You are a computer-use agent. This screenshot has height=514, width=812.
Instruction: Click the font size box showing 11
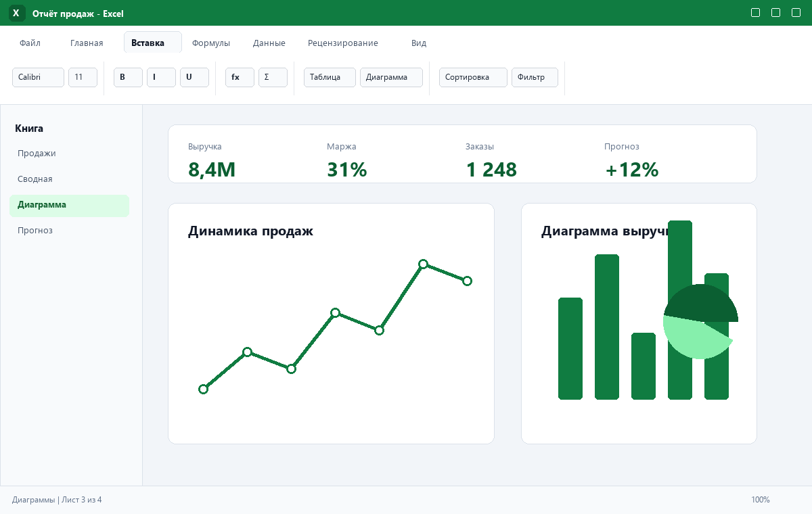coord(83,77)
